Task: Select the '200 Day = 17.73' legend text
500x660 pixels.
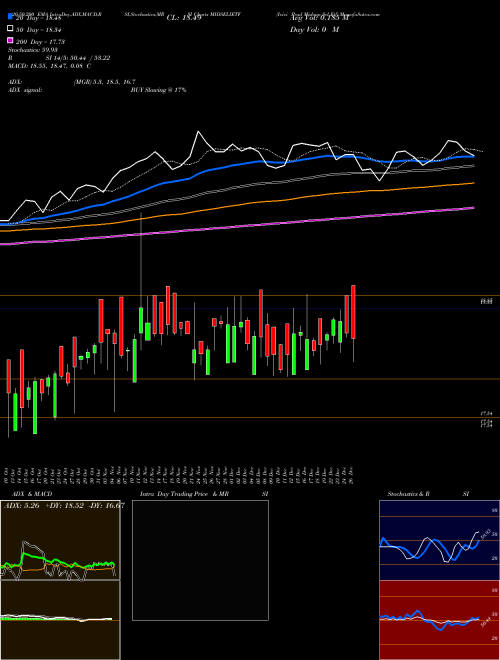Action: pyautogui.click(x=40, y=42)
